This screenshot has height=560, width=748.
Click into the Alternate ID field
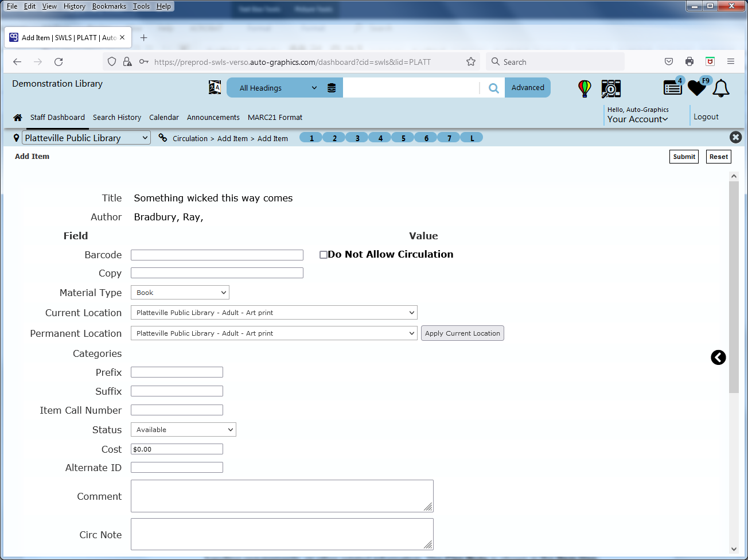coord(177,468)
